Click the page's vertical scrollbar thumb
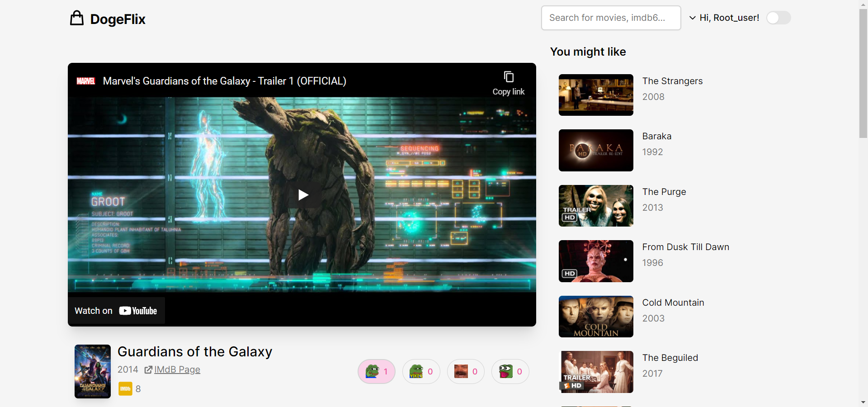 click(x=863, y=72)
